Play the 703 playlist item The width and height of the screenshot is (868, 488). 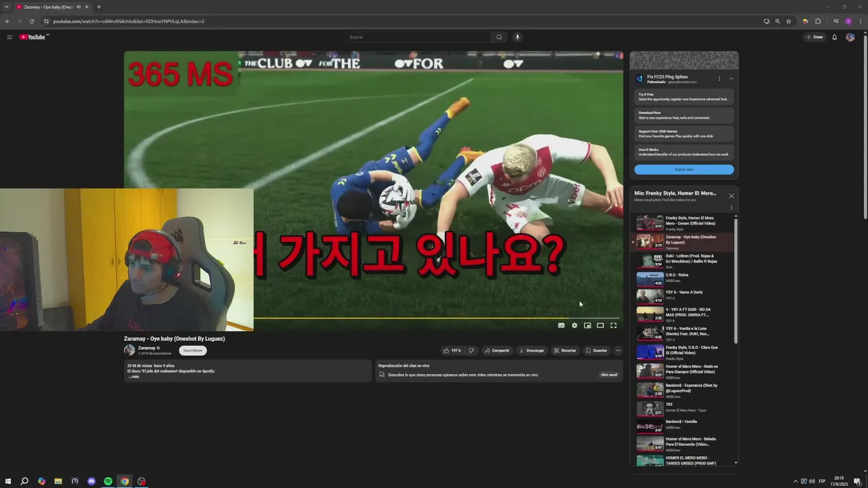[x=683, y=408]
